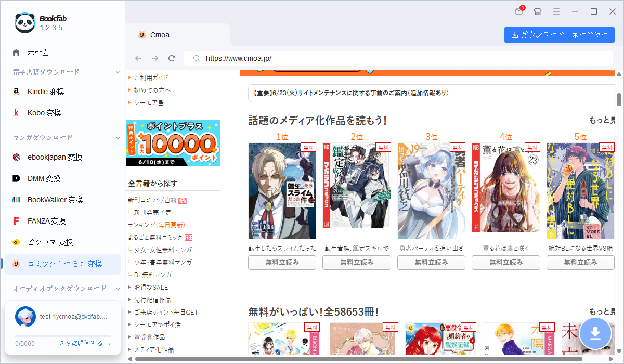Screen dimensions: 624x364
Task: Open 新刊コミック/書籍 link
Action: (152, 200)
